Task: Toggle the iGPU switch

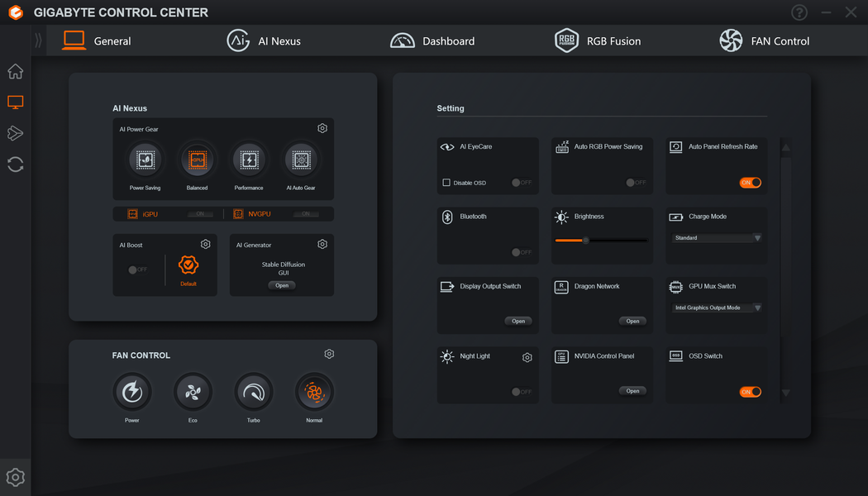Action: click(x=200, y=213)
